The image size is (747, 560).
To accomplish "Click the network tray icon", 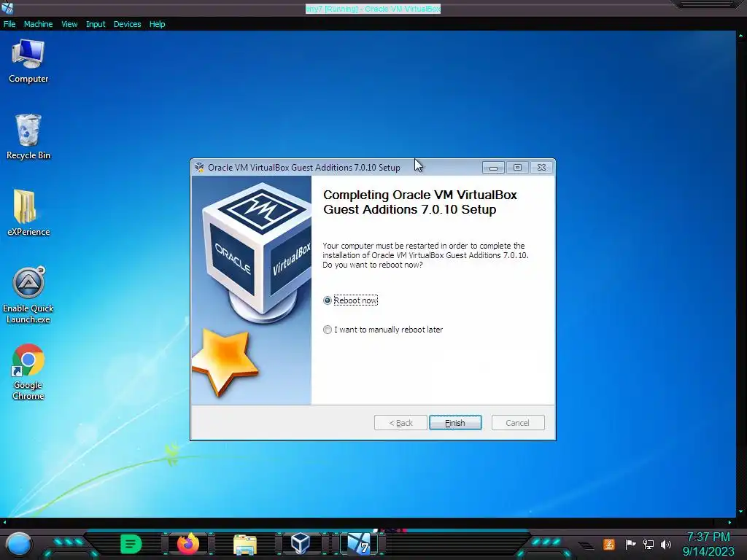I will pyautogui.click(x=649, y=544).
